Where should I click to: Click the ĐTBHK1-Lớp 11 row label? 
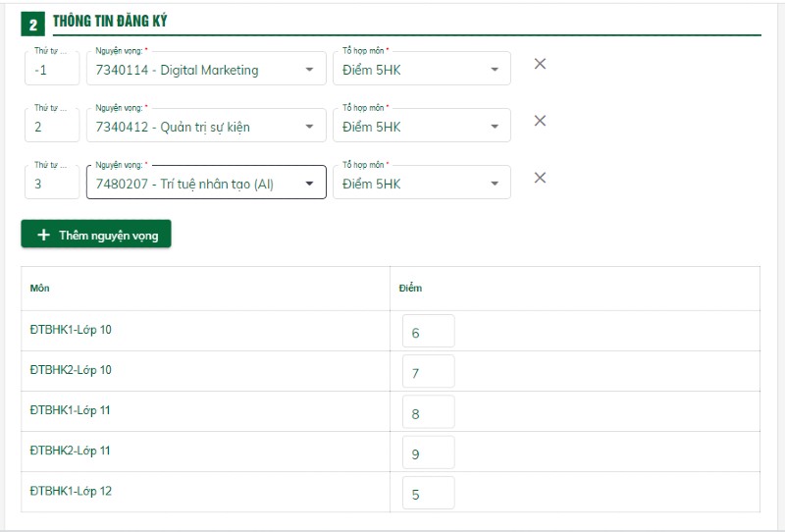point(70,410)
